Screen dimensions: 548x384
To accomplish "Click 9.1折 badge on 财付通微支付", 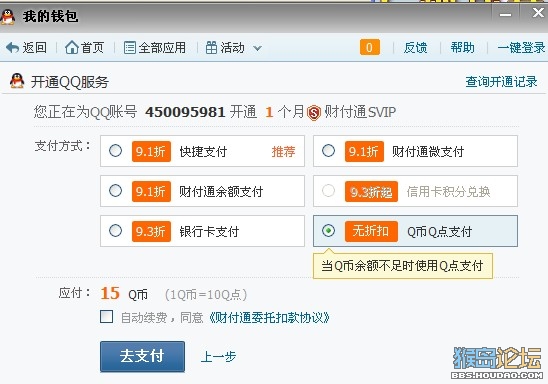I will point(364,151).
